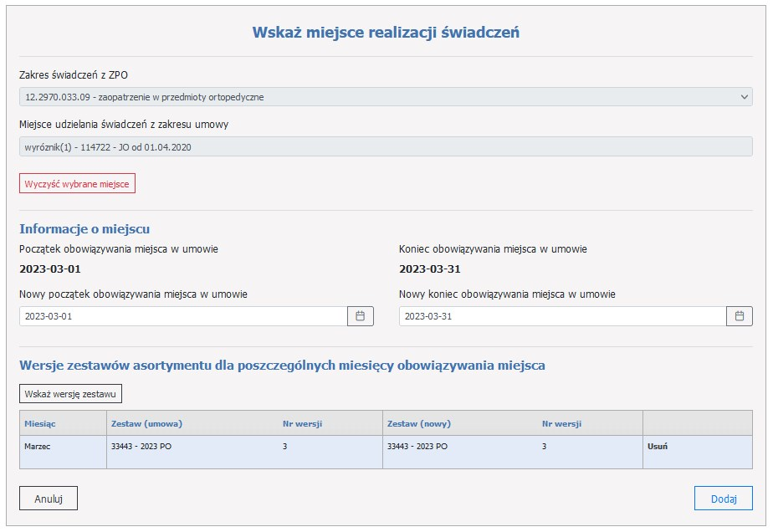Click the Wskaż wersję zestawu button

tap(71, 393)
